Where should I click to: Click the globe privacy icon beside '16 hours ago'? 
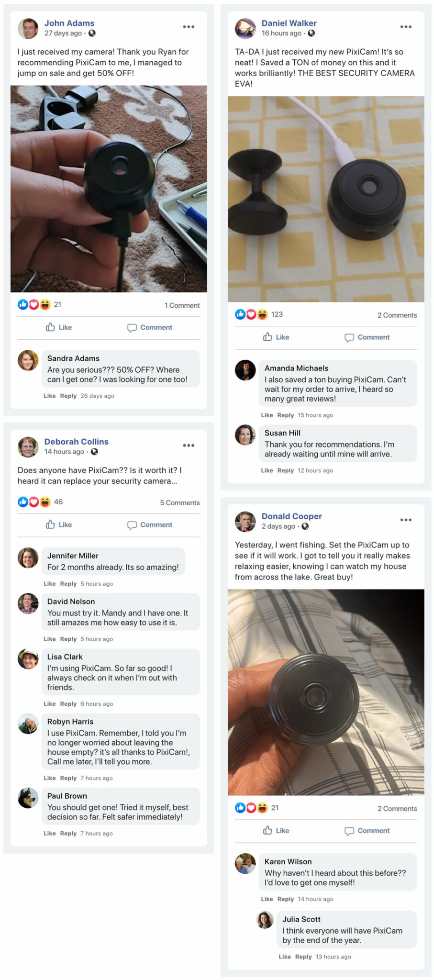coord(312,33)
